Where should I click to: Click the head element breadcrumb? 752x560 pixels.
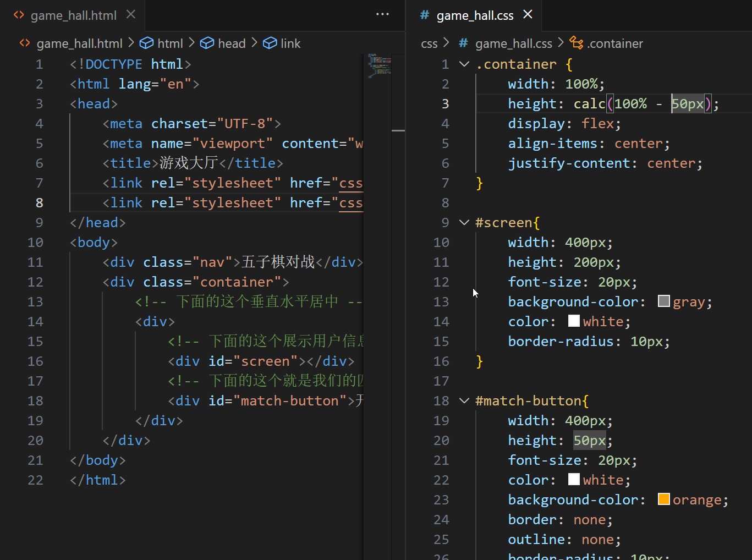(x=232, y=43)
